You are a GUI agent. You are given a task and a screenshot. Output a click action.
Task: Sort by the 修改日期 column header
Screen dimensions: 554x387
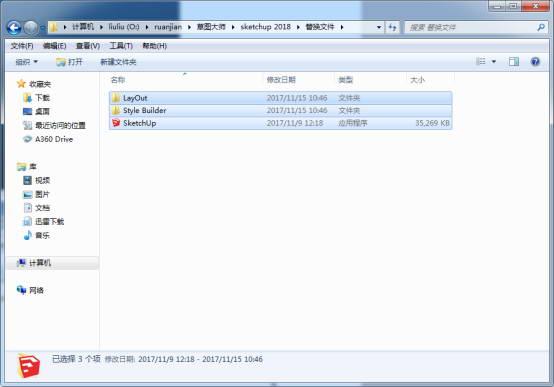coord(281,80)
